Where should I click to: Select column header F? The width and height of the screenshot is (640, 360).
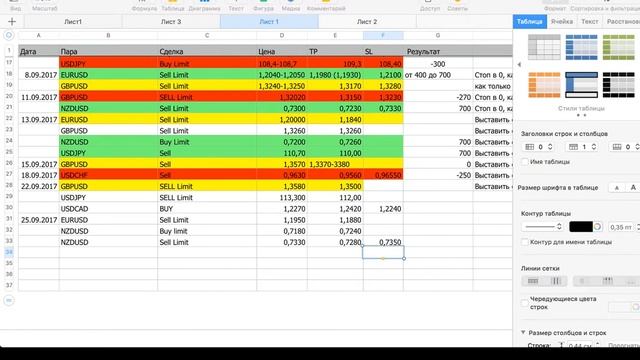pyautogui.click(x=383, y=36)
